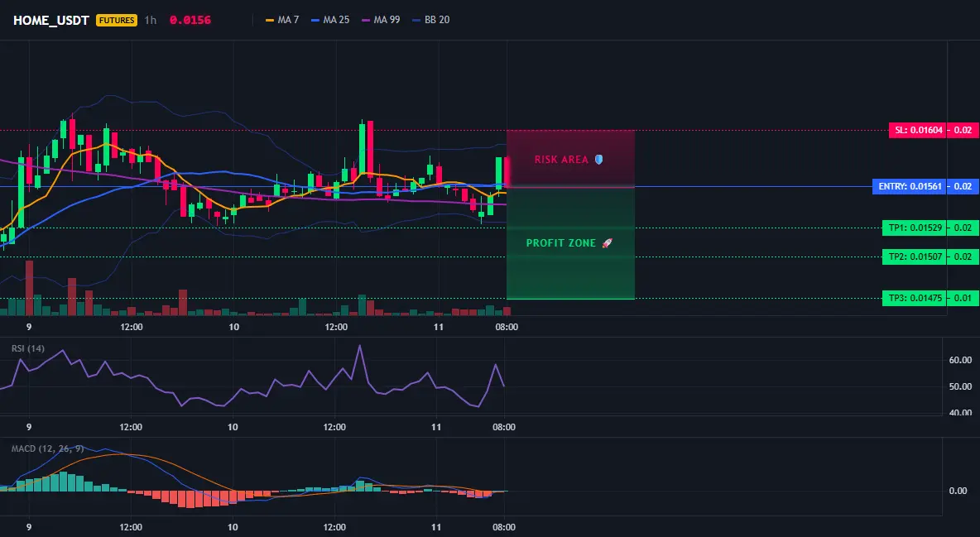Click the blue MA 25 color dash
Viewport: 980px width, 537px height.
pyautogui.click(x=315, y=20)
